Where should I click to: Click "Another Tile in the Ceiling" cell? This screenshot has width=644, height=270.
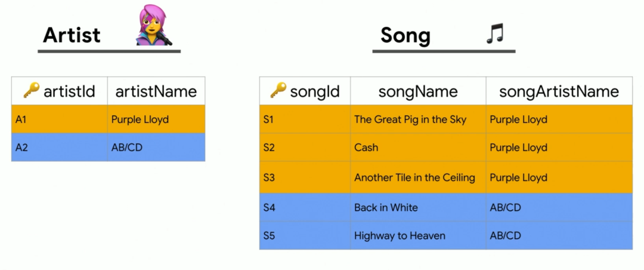pyautogui.click(x=414, y=177)
